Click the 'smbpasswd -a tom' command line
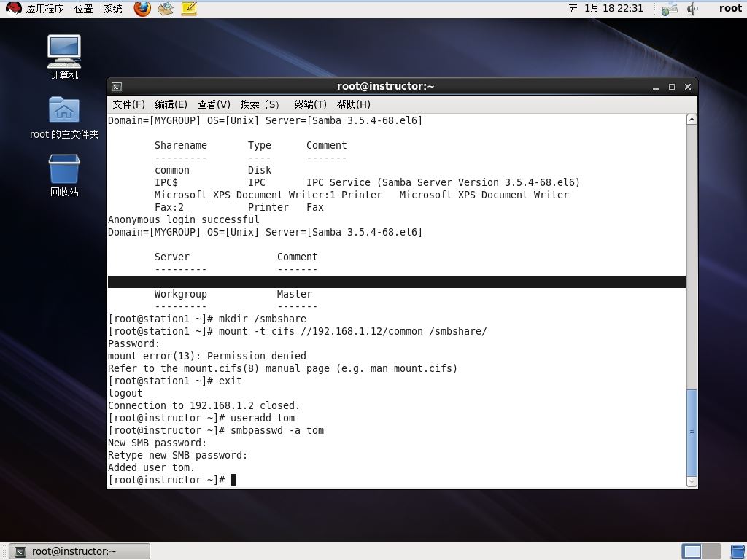747x560 pixels. pyautogui.click(x=216, y=430)
